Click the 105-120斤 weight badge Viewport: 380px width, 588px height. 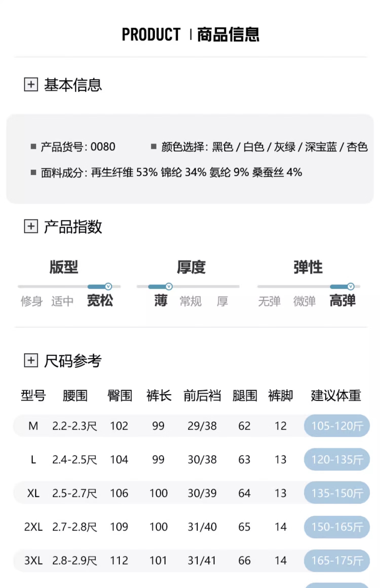(337, 426)
